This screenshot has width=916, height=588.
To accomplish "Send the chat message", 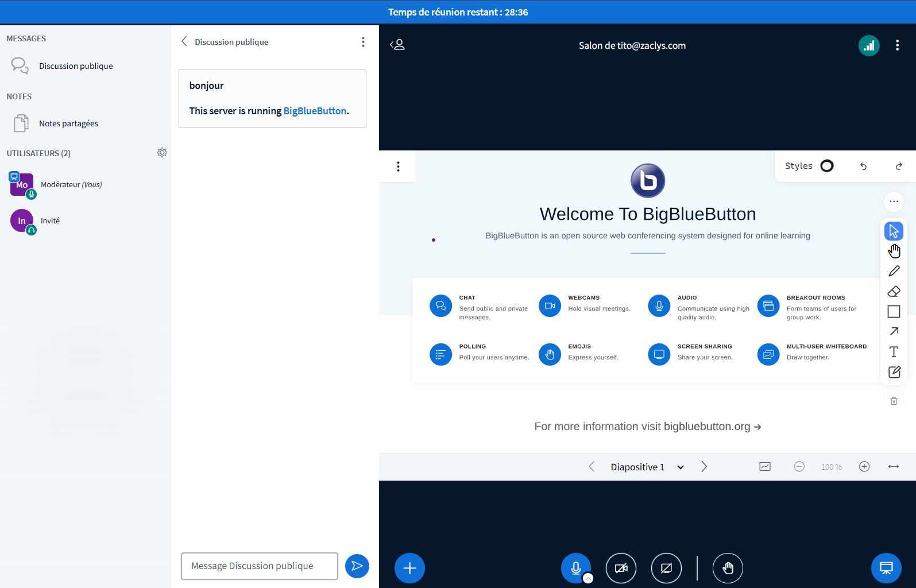I will pos(357,566).
